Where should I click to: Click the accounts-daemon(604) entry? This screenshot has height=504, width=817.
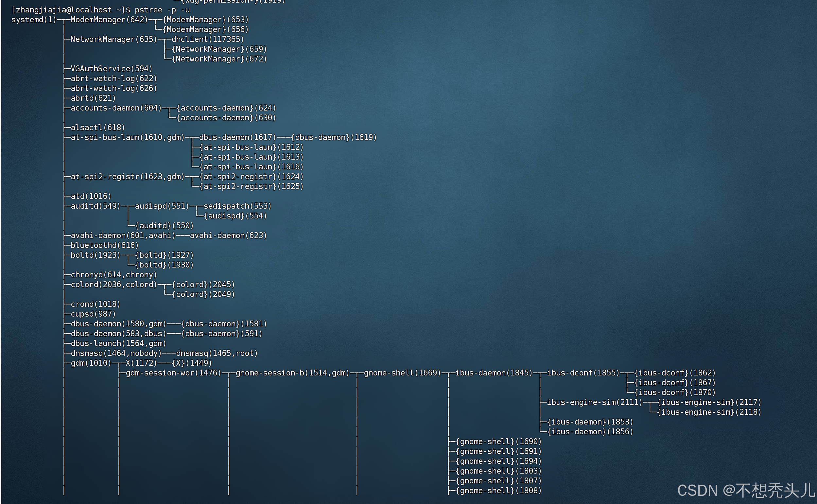coord(116,108)
